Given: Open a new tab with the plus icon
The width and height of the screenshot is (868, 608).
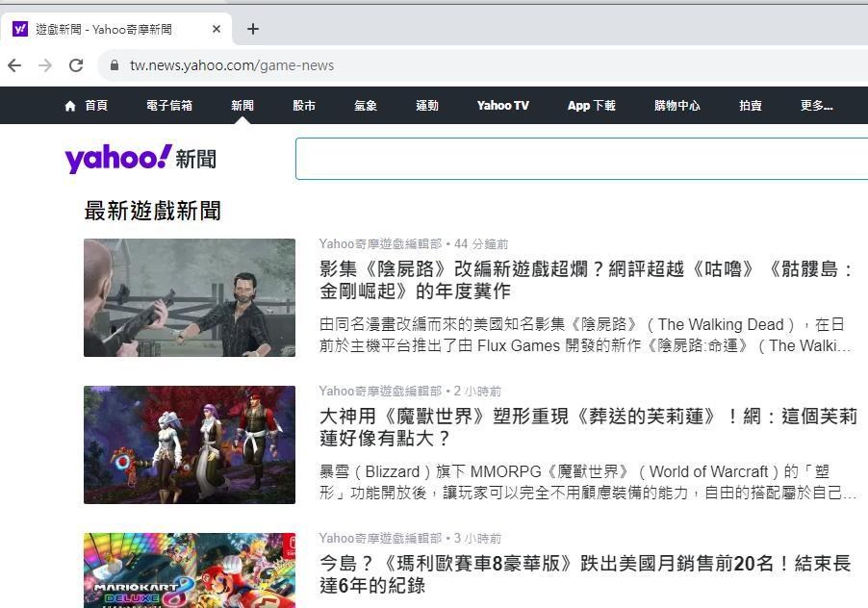Looking at the screenshot, I should coord(252,29).
